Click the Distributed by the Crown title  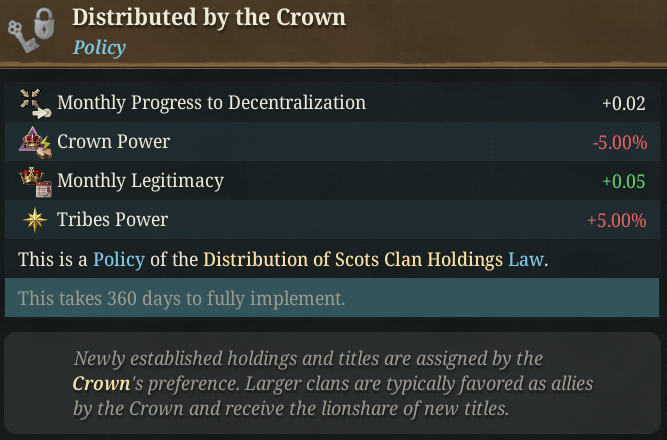pos(209,18)
